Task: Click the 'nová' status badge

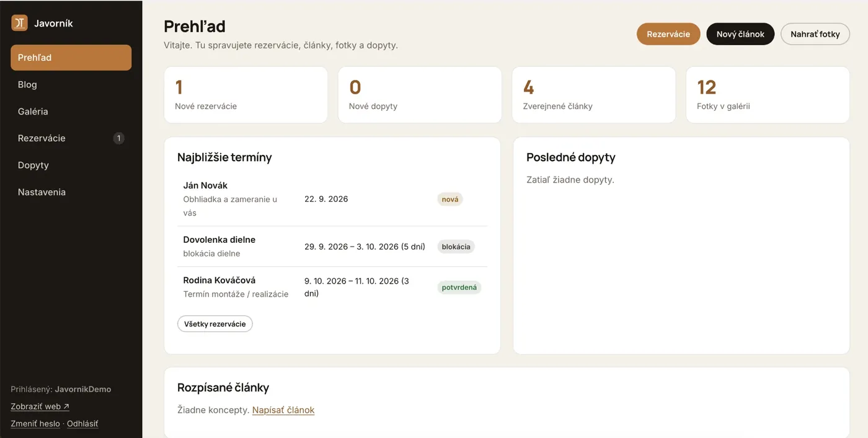Action: (450, 199)
